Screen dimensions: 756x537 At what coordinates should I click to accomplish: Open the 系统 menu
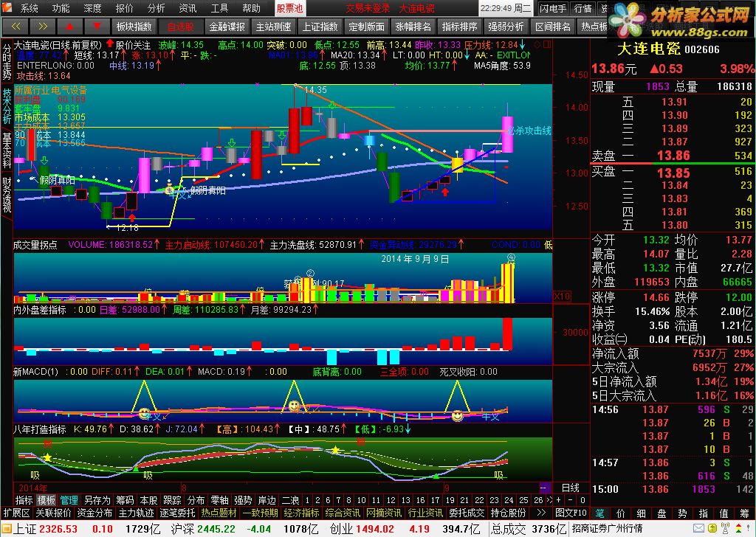[x=29, y=8]
